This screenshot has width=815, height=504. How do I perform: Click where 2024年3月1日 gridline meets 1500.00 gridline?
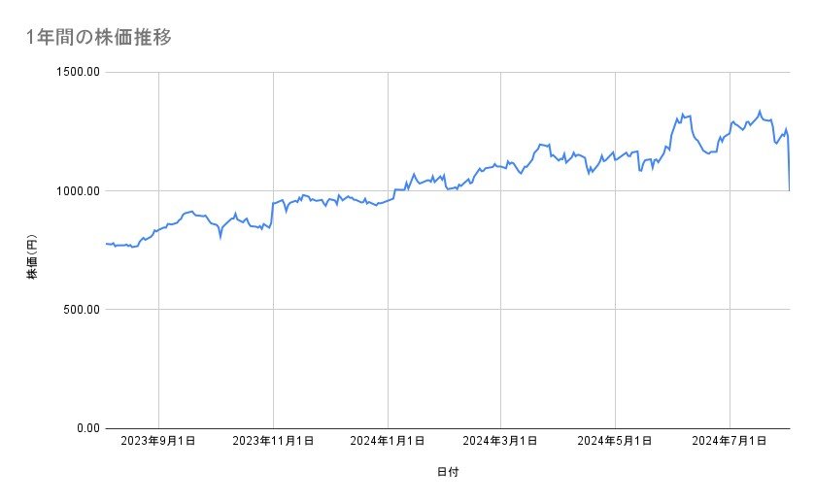tap(501, 72)
